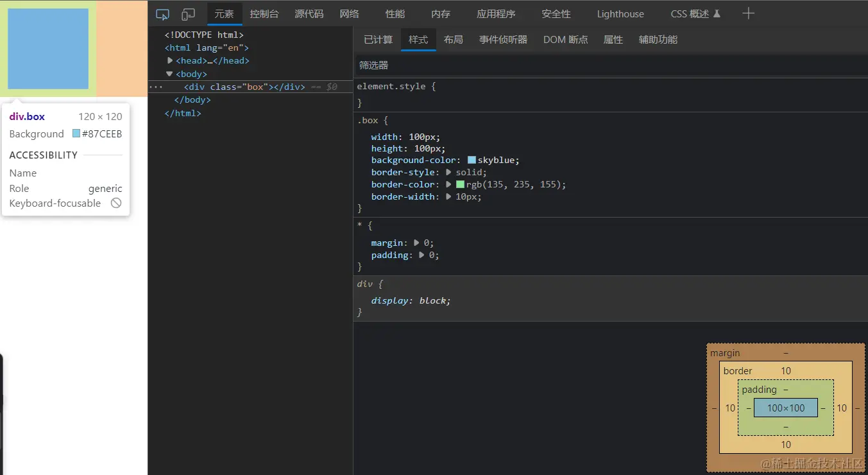This screenshot has width=868, height=475.
Task: Expand padding shorthand arrow in * rule
Action: [x=422, y=255]
